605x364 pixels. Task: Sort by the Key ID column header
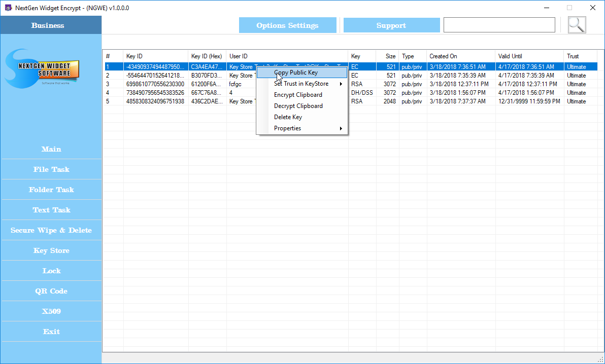[156, 56]
